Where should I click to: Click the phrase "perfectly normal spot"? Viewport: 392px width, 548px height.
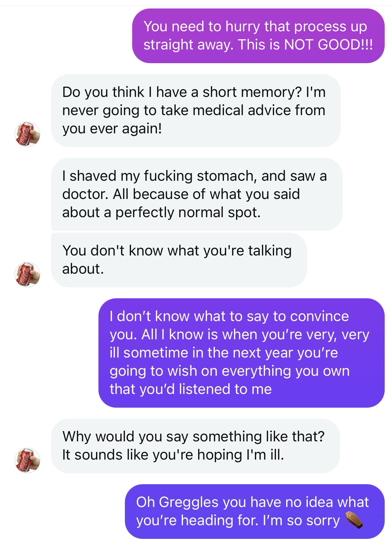tap(188, 212)
